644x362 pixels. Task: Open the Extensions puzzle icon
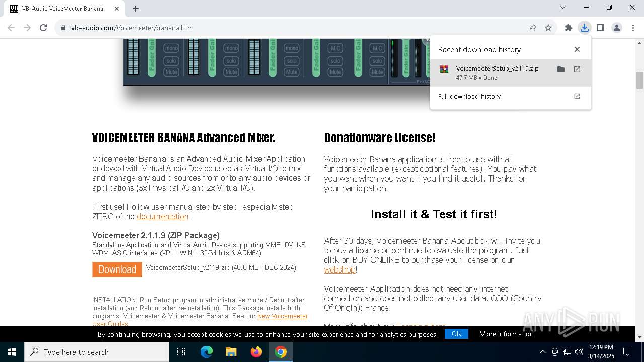click(569, 28)
